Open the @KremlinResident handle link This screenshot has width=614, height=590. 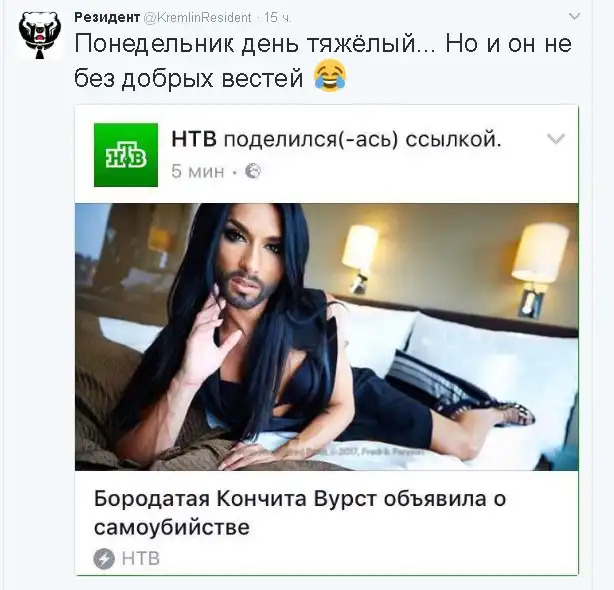click(x=198, y=18)
